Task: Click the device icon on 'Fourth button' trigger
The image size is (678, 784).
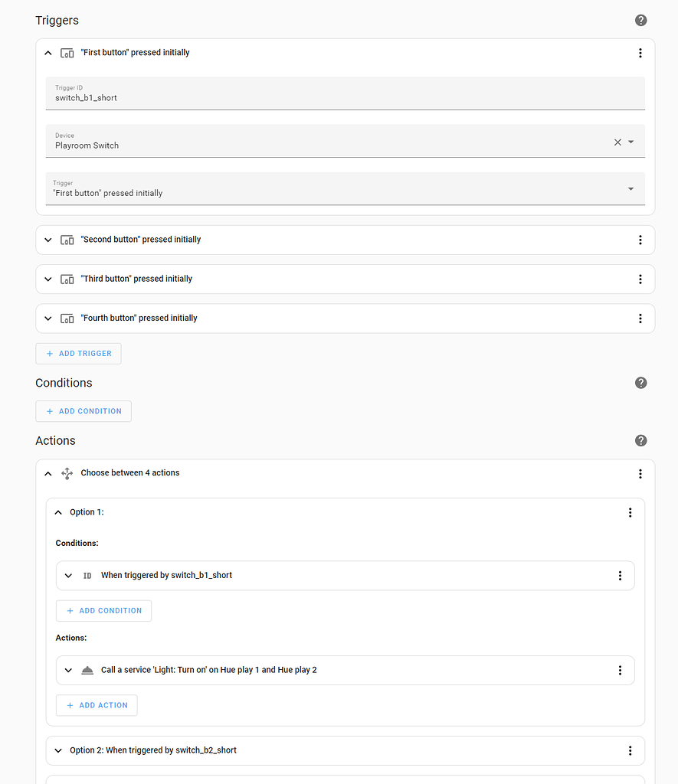Action: (67, 318)
